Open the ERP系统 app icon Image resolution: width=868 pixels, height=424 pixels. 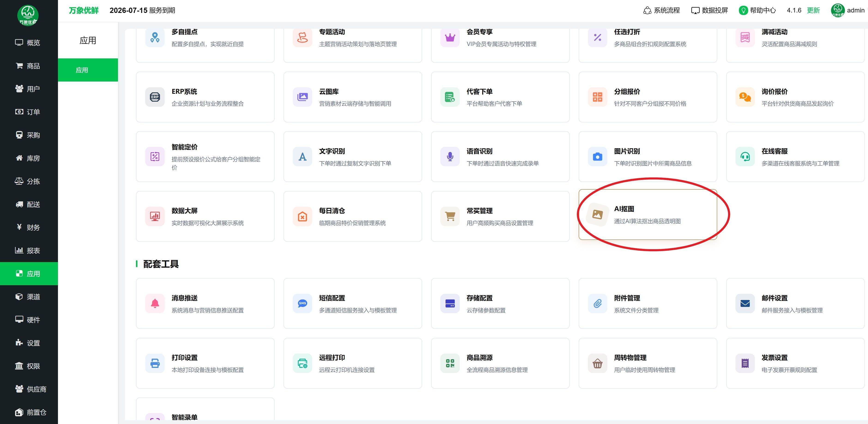[x=155, y=97]
